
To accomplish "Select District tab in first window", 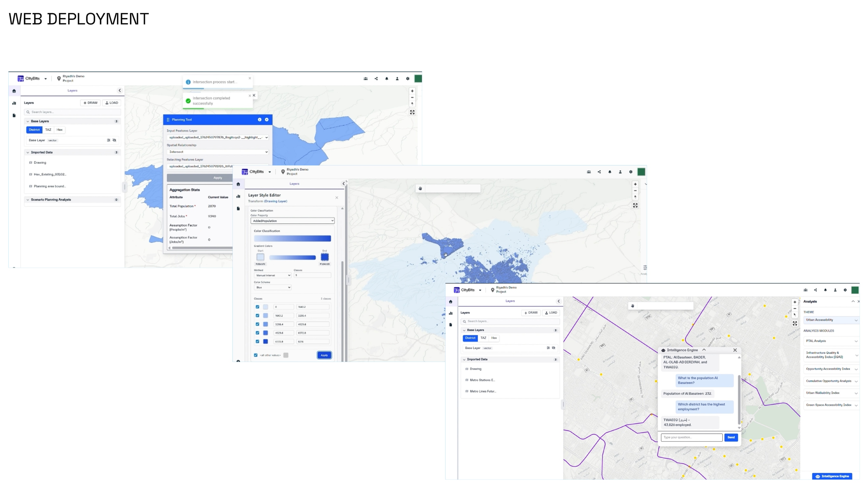I will [34, 130].
